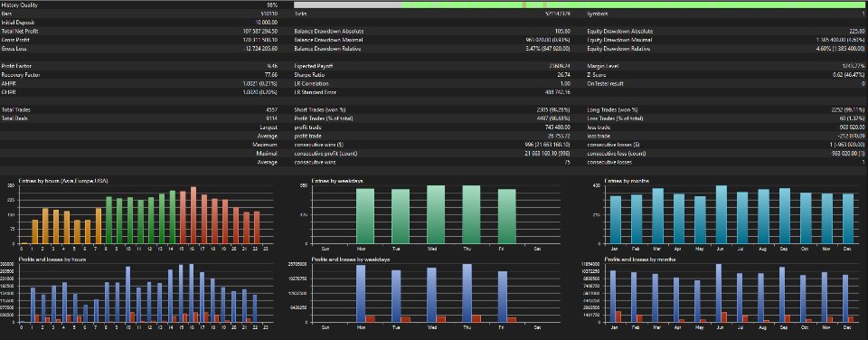
Task: Click the Z-Score label
Action: (x=597, y=75)
